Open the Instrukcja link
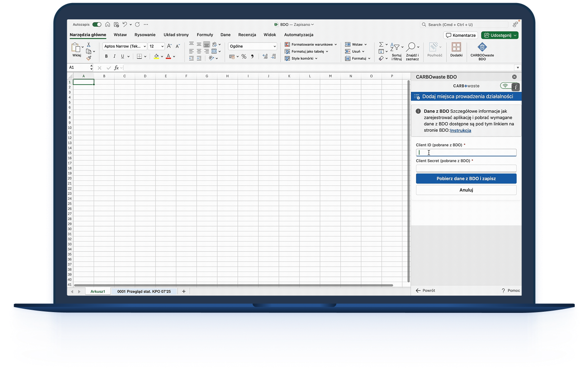This screenshot has height=374, width=588. pyautogui.click(x=460, y=130)
